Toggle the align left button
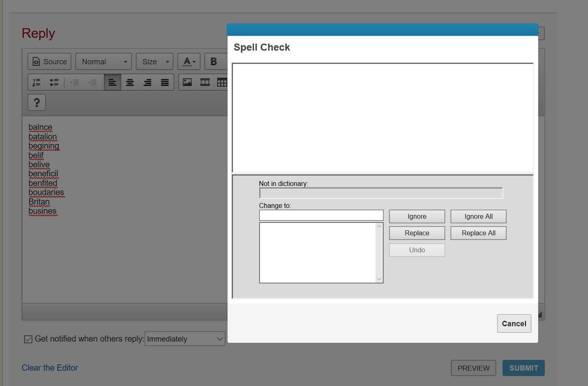Screen dimensions: 588x386 113,82
